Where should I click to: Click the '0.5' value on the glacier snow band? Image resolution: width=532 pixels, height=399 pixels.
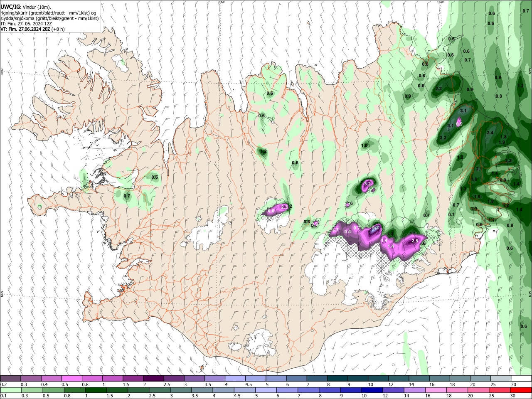(347, 231)
